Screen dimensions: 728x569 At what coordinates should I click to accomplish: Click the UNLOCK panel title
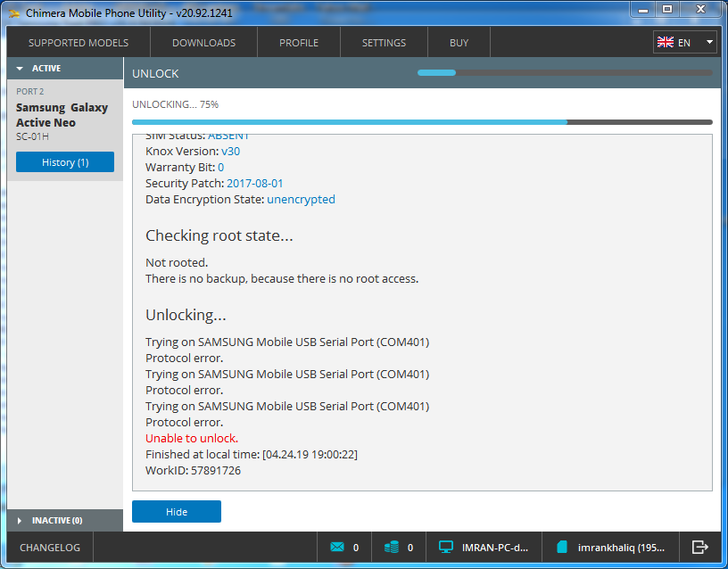tap(155, 73)
